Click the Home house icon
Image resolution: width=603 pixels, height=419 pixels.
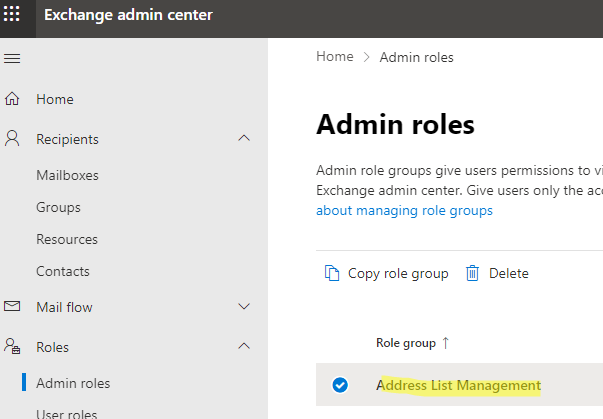[x=12, y=99]
